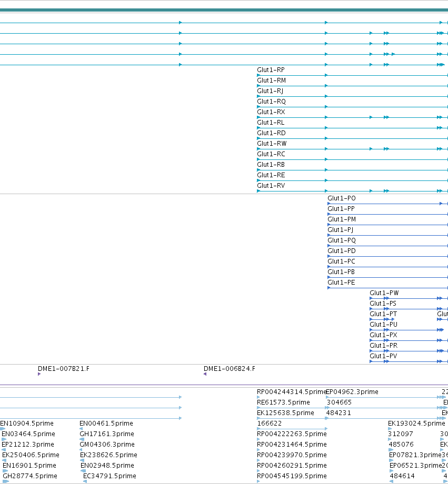Viewport: 448px width, 484px height.
Task: Select the RP004222263.5prime EST label
Action: (292, 433)
